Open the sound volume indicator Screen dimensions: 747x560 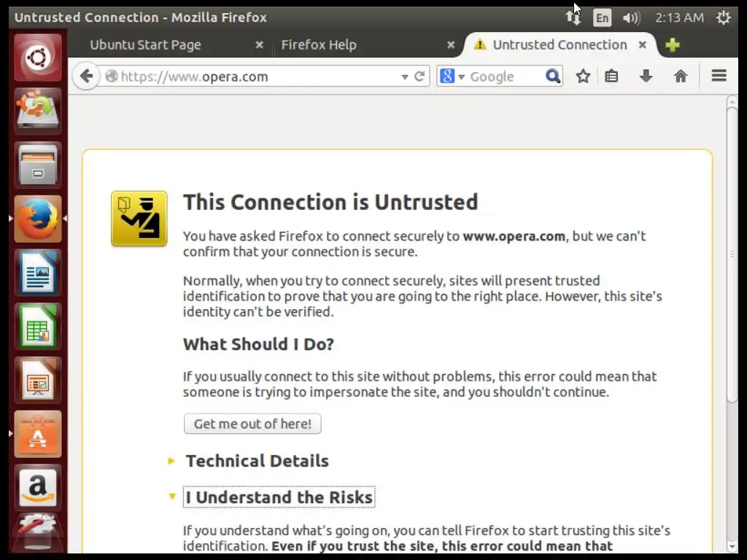coord(631,18)
